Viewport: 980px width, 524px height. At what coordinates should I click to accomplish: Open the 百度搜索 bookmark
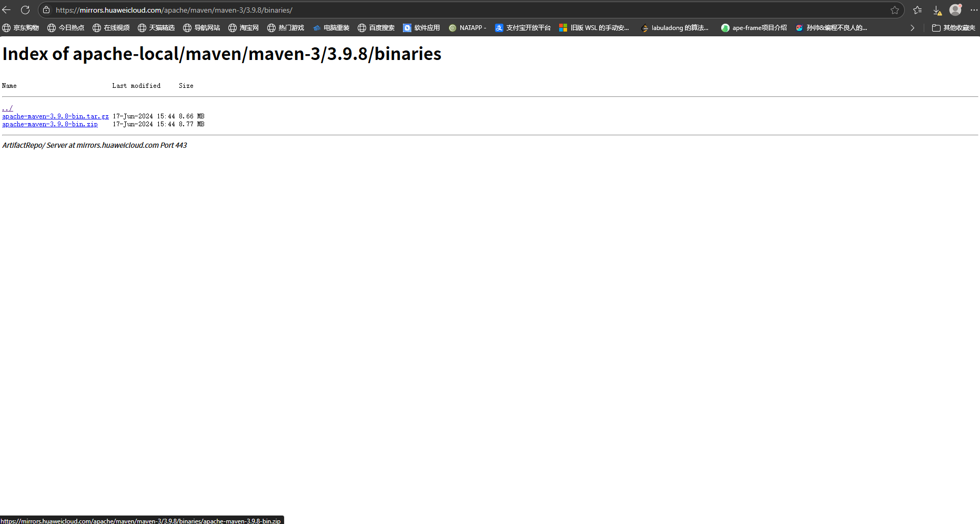pos(376,28)
